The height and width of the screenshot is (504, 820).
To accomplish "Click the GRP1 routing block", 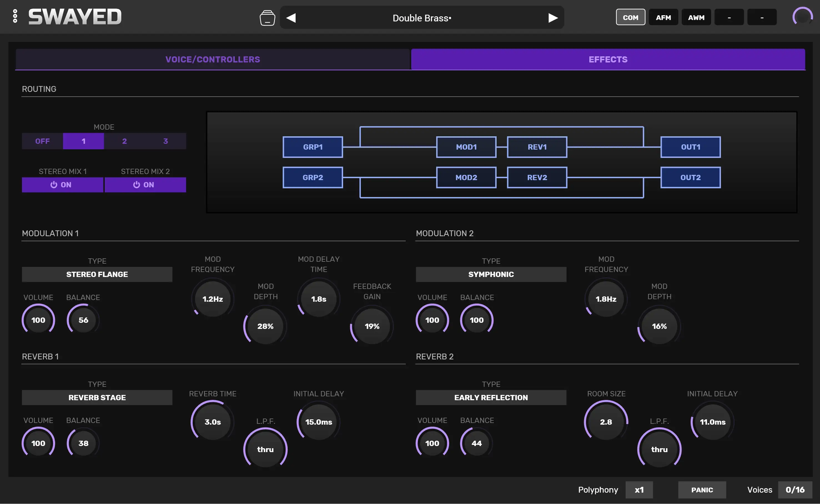I will click(x=313, y=147).
